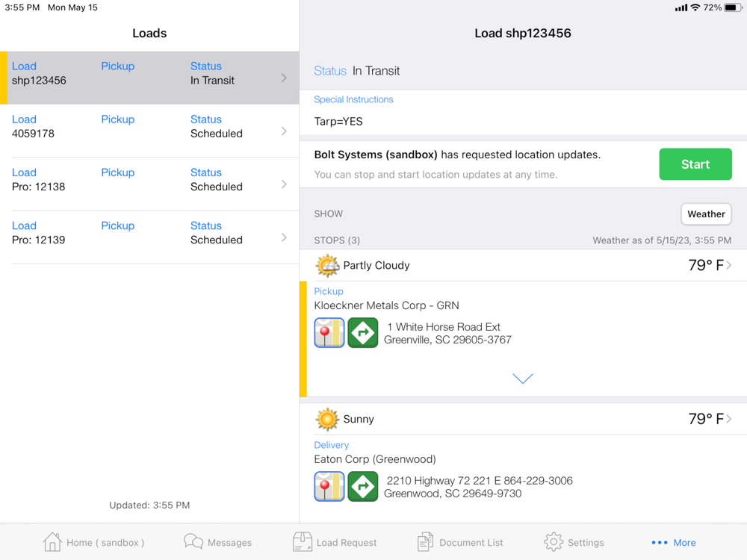Start location updates for Bolt Systems
Image resolution: width=747 pixels, height=560 pixels.
(695, 164)
